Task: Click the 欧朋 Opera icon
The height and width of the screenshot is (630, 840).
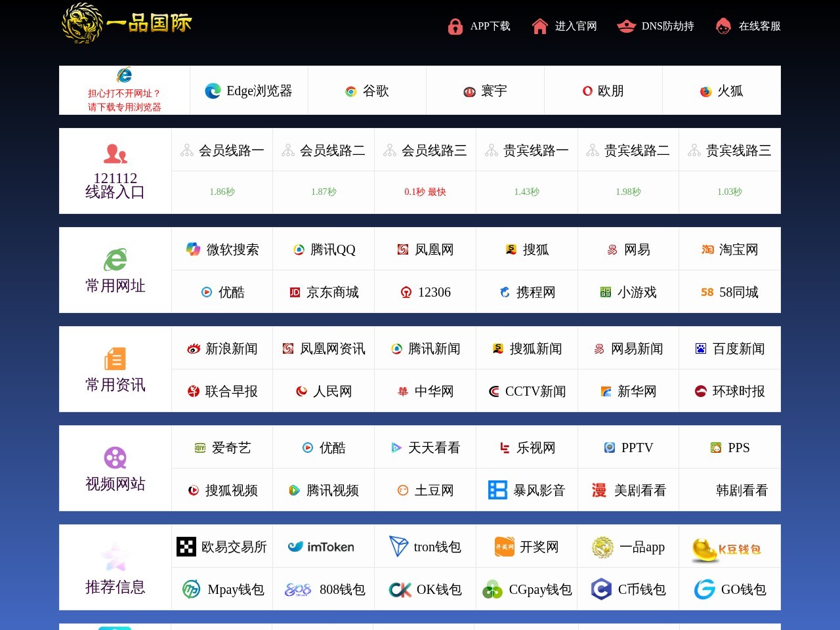Action: [587, 91]
